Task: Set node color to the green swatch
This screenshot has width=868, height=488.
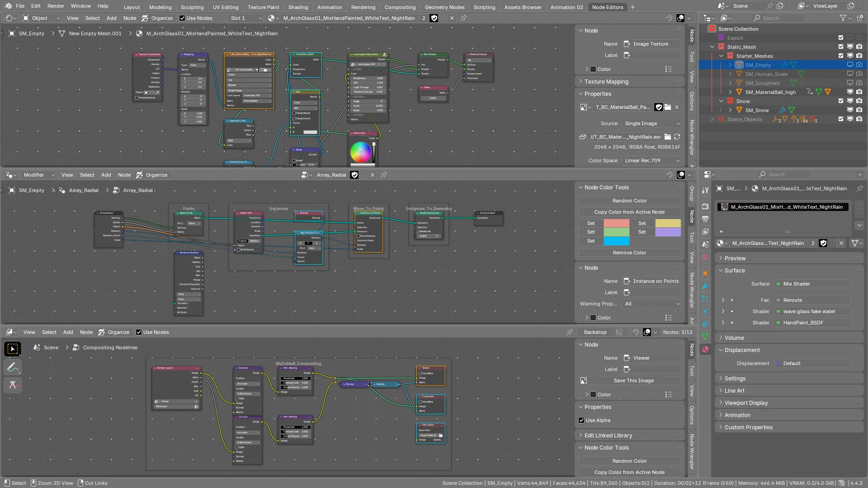Action: [x=616, y=232]
